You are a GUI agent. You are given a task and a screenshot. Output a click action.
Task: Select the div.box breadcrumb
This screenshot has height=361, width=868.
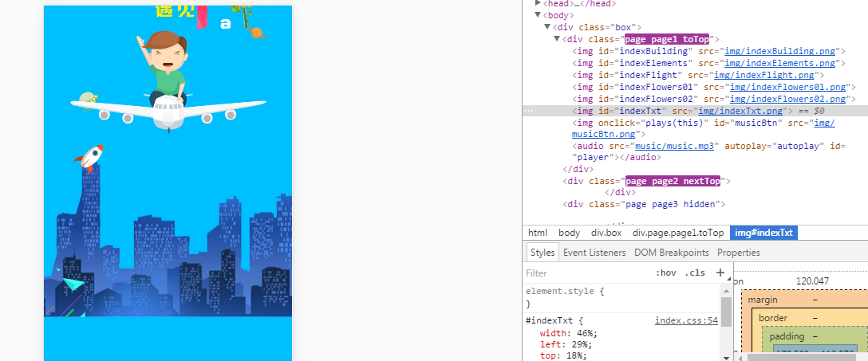tap(606, 233)
